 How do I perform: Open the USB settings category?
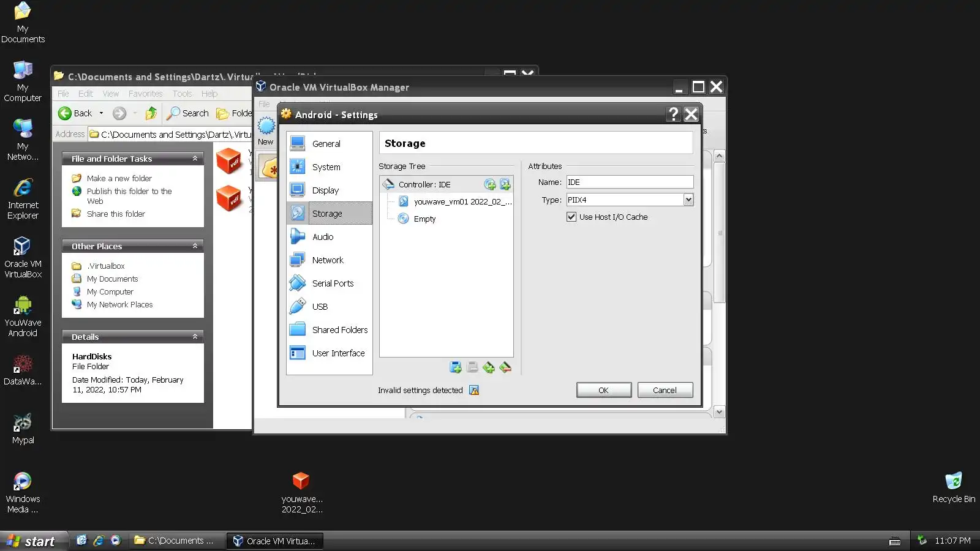point(329,306)
